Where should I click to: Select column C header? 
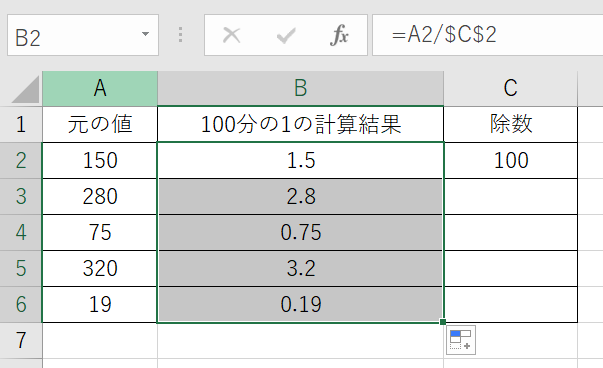[x=510, y=88]
